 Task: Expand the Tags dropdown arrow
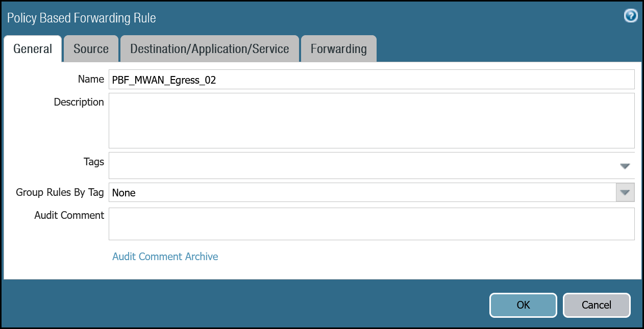625,166
